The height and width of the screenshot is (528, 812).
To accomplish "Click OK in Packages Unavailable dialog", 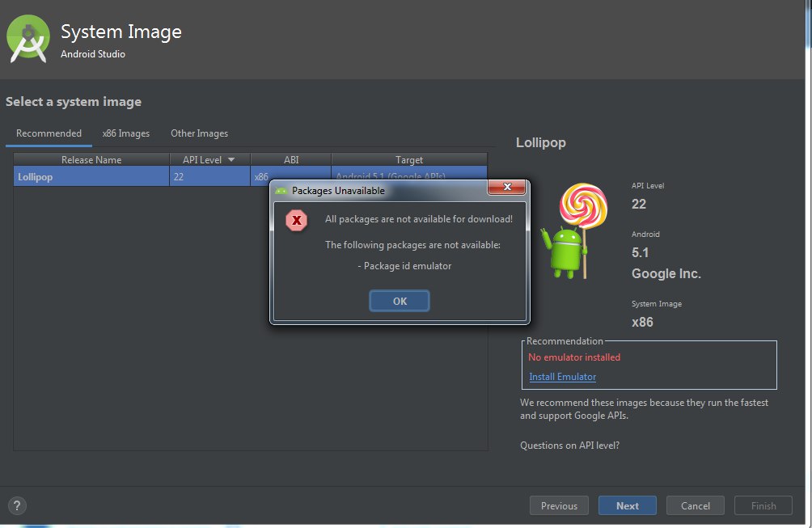I will click(x=400, y=301).
